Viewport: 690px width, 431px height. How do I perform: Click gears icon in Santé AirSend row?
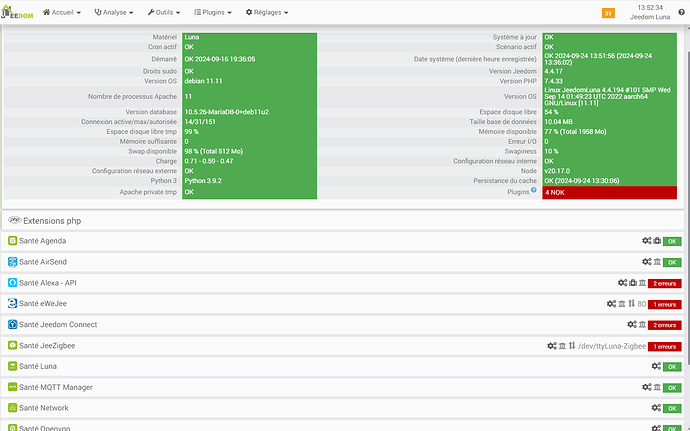[646, 262]
